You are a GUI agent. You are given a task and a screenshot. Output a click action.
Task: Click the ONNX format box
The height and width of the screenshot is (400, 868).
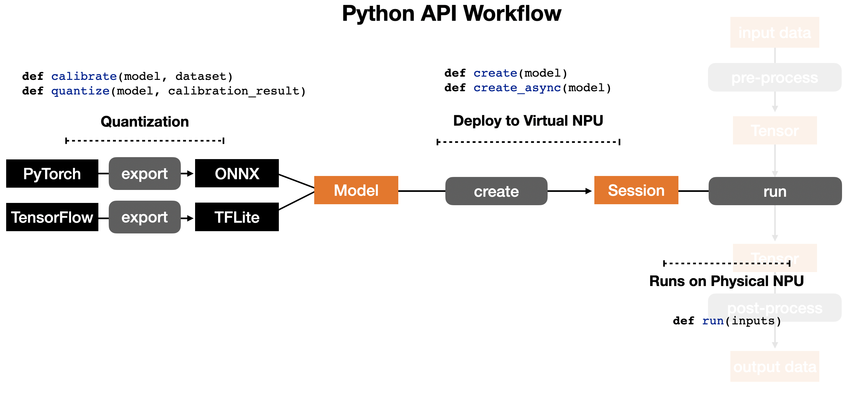237,174
